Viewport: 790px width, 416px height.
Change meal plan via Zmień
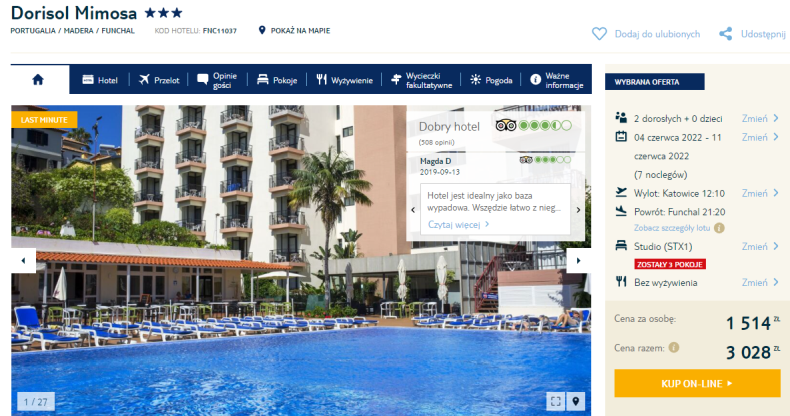click(x=760, y=283)
